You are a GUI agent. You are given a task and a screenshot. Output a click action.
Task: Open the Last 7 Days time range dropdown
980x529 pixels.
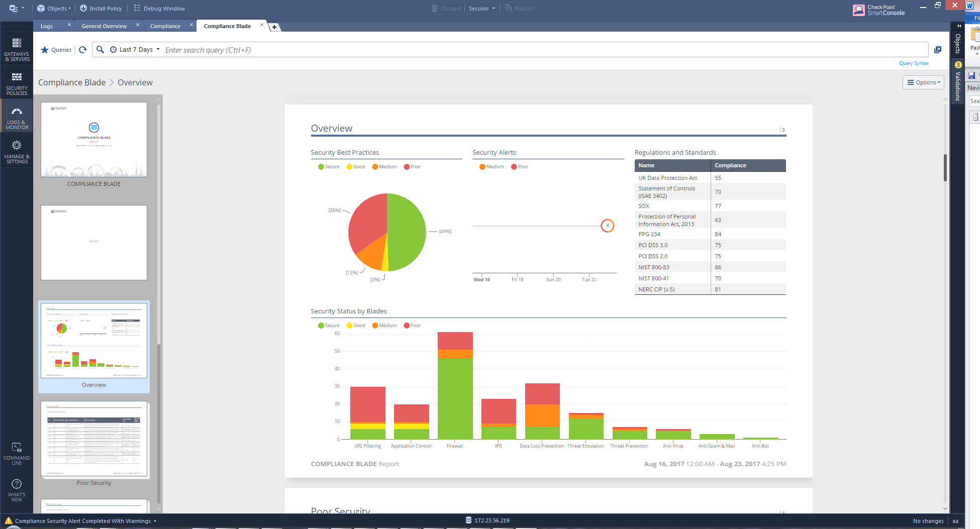pyautogui.click(x=136, y=49)
